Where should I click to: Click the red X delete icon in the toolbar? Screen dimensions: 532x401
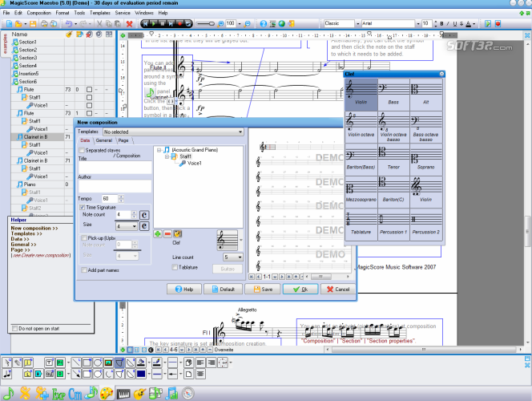point(129,23)
